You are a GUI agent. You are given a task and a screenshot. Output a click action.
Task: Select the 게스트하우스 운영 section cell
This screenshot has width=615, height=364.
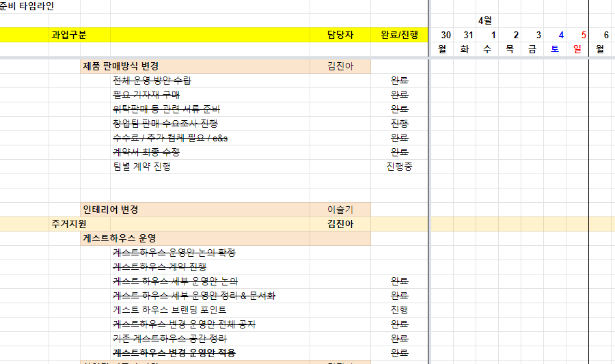195,238
